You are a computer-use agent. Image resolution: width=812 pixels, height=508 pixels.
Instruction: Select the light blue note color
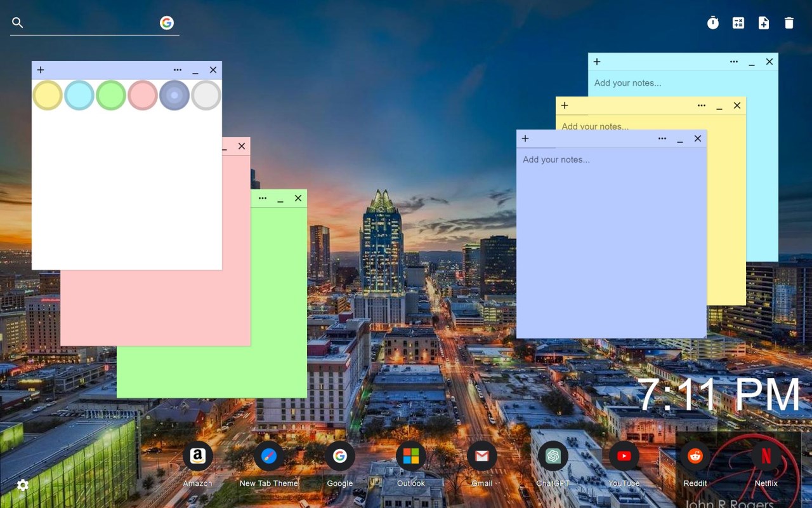coord(79,95)
